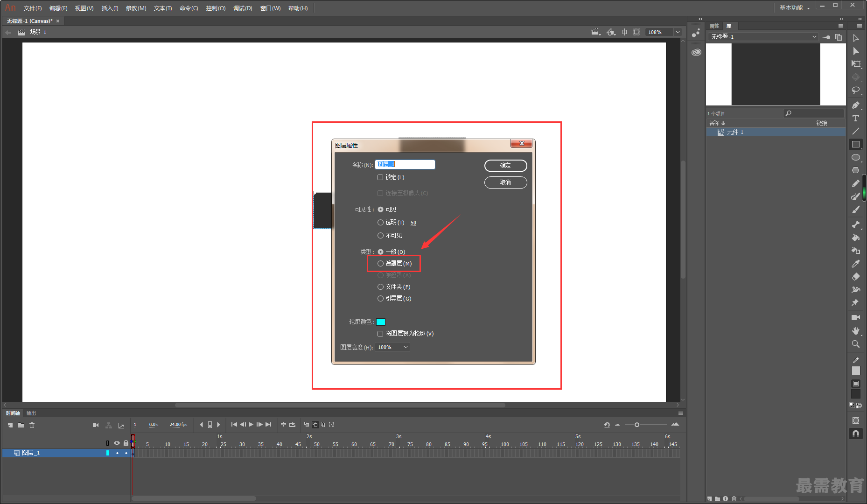
Task: Switch to the 输出 tab
Action: pyautogui.click(x=31, y=413)
